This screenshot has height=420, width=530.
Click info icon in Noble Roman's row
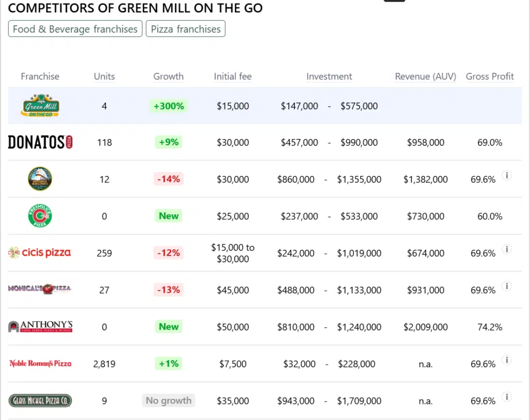[x=507, y=360]
